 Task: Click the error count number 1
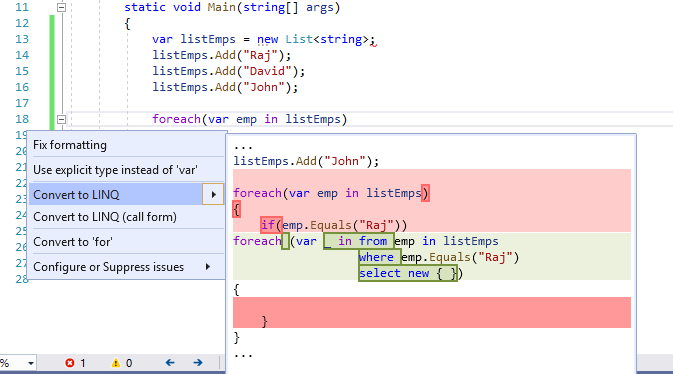(83, 363)
